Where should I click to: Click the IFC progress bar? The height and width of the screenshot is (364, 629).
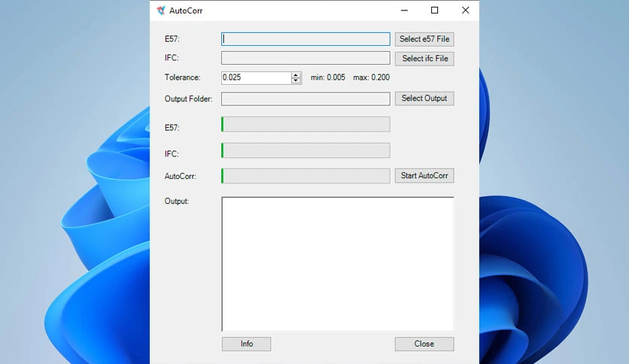point(305,150)
